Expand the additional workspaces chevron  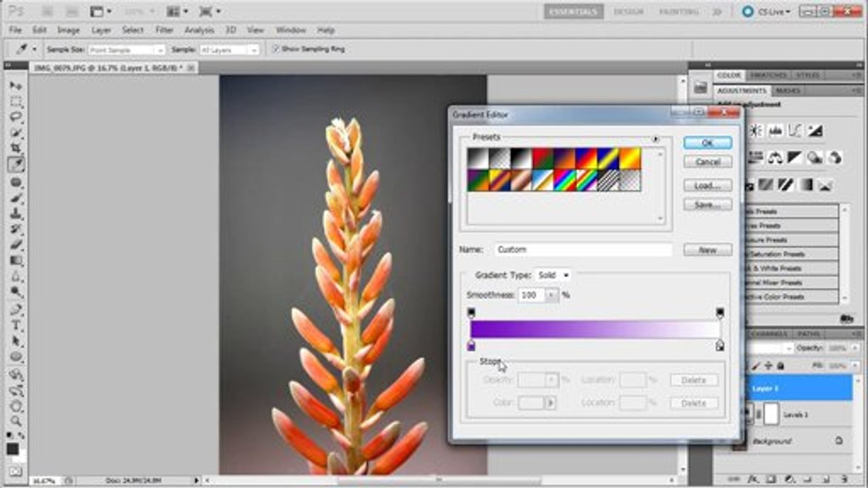tap(717, 12)
